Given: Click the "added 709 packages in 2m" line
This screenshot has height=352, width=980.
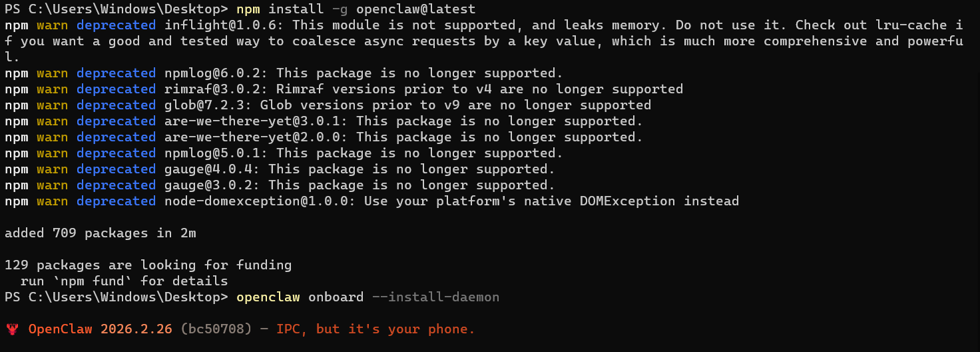Looking at the screenshot, I should 101,233.
